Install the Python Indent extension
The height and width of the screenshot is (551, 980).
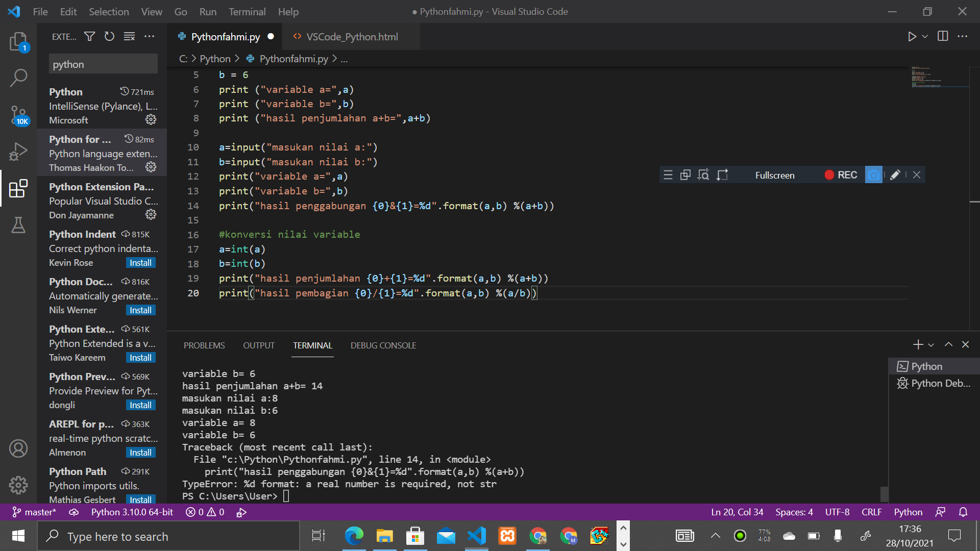pyautogui.click(x=140, y=263)
